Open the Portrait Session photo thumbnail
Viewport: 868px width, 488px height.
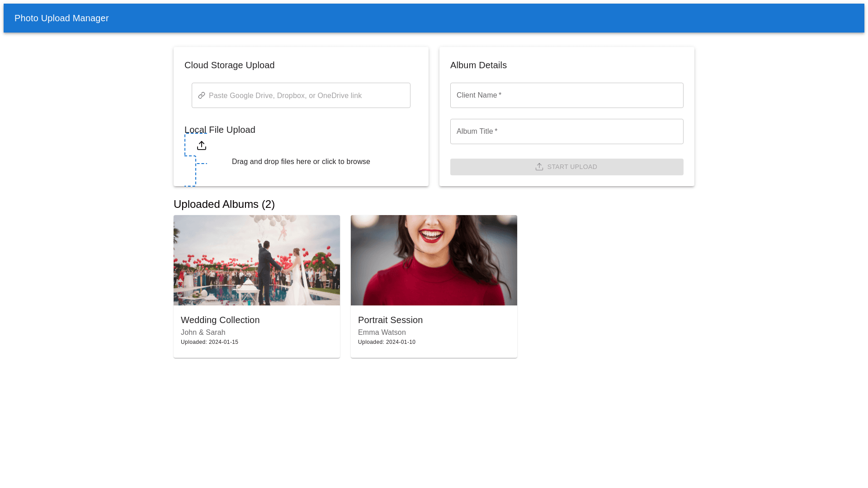tap(434, 260)
